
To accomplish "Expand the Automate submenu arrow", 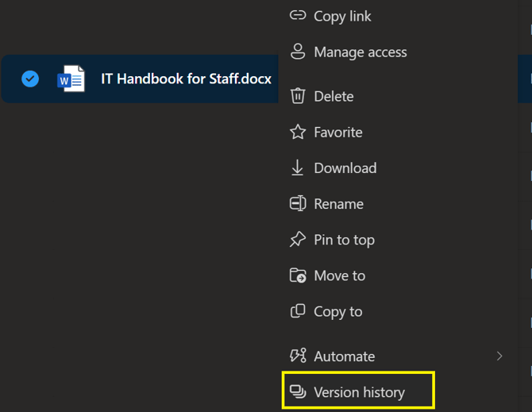I will [x=499, y=356].
